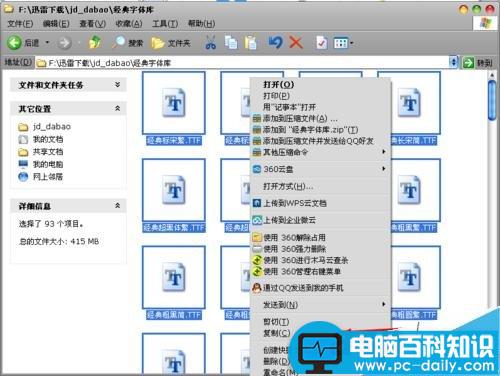Choose 使用 360强力删除
The height and width of the screenshot is (376, 500).
pos(320,249)
